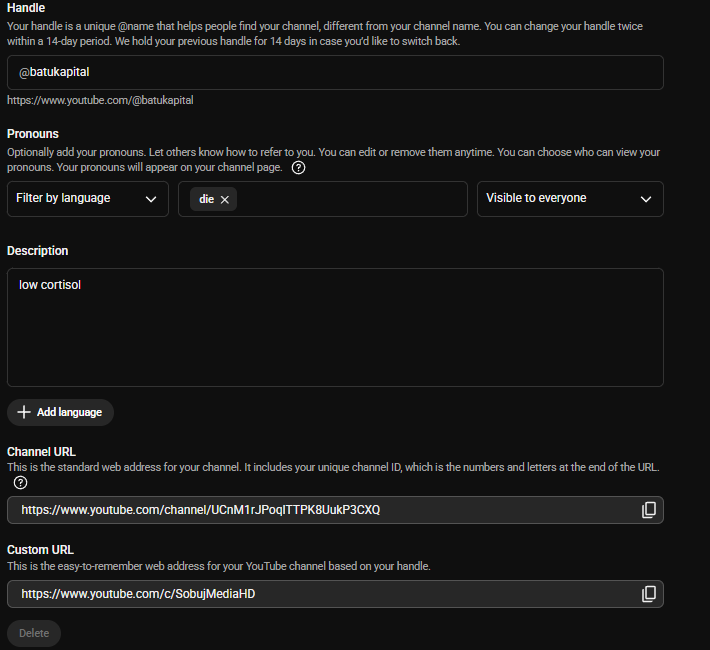Click the Add language button
The image size is (710, 650).
pos(60,412)
